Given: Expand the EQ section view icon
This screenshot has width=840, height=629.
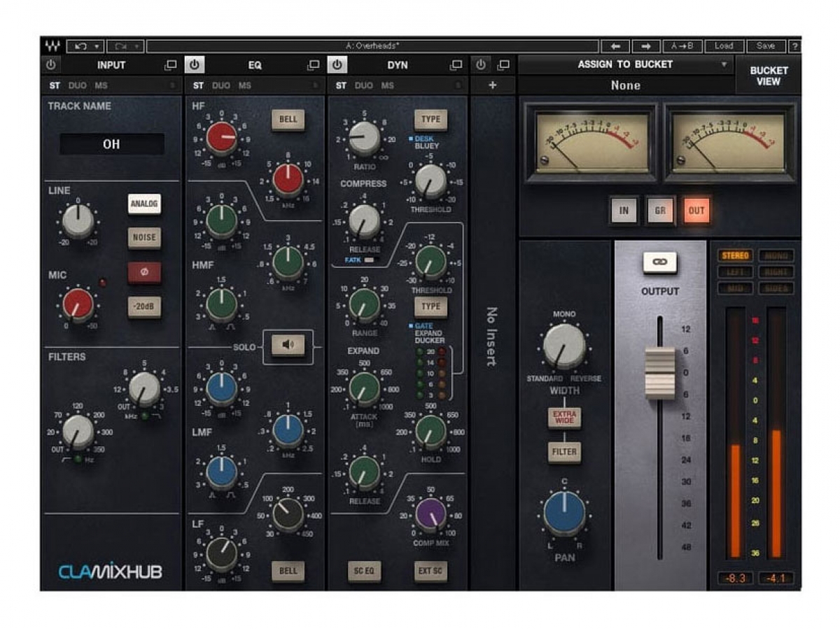Looking at the screenshot, I should (x=314, y=65).
